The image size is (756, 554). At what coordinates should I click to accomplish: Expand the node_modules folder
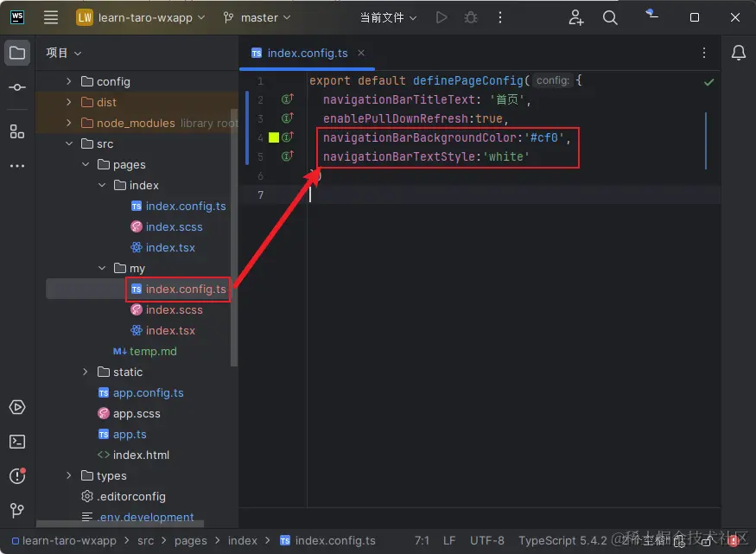[x=68, y=123]
